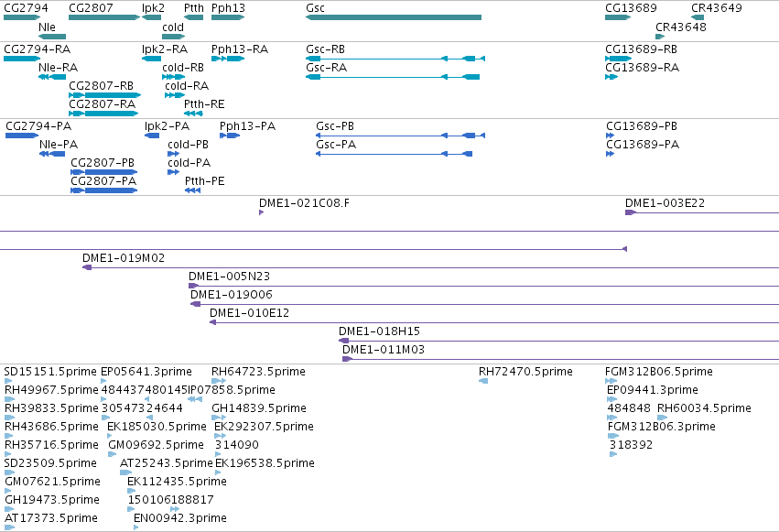Select the Pph13 gene arrow

[x=228, y=17]
